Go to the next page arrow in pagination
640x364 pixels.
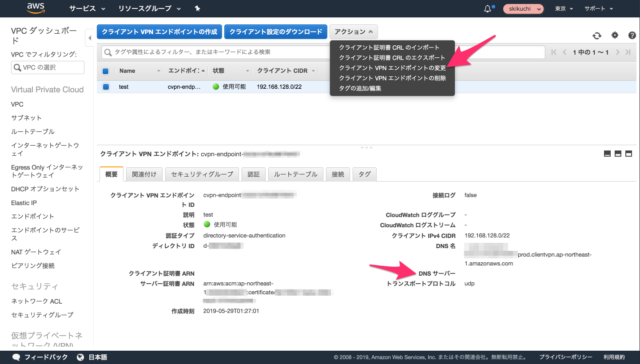tap(618, 52)
